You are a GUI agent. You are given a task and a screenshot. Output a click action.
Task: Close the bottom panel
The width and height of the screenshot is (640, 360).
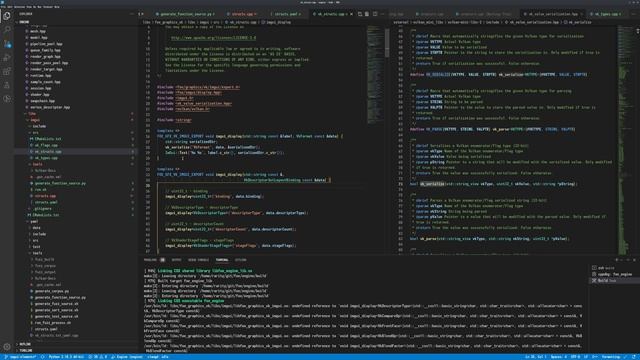point(634,260)
